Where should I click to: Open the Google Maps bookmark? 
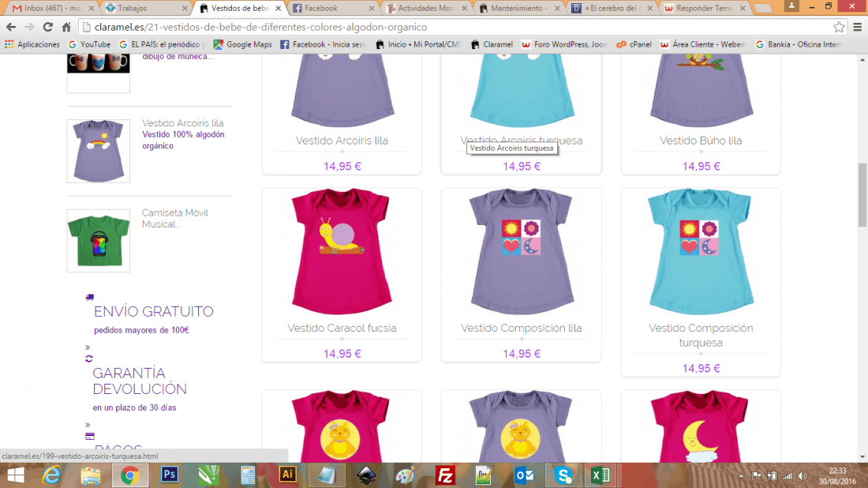tap(242, 44)
